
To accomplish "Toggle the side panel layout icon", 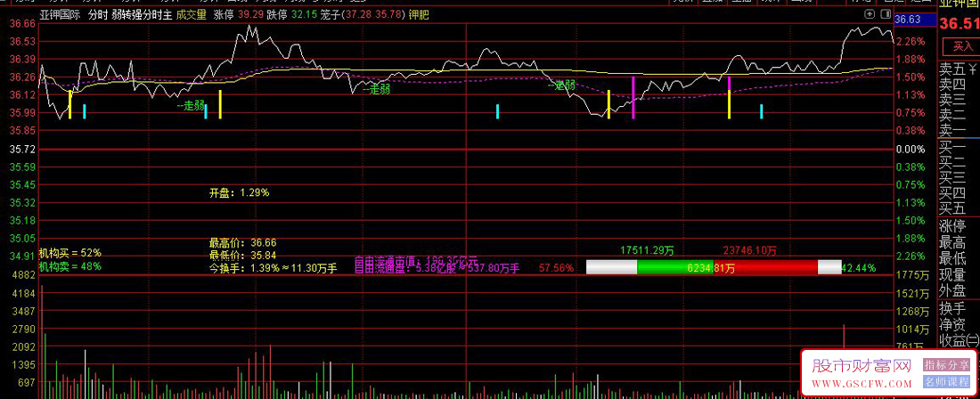I will [x=885, y=13].
